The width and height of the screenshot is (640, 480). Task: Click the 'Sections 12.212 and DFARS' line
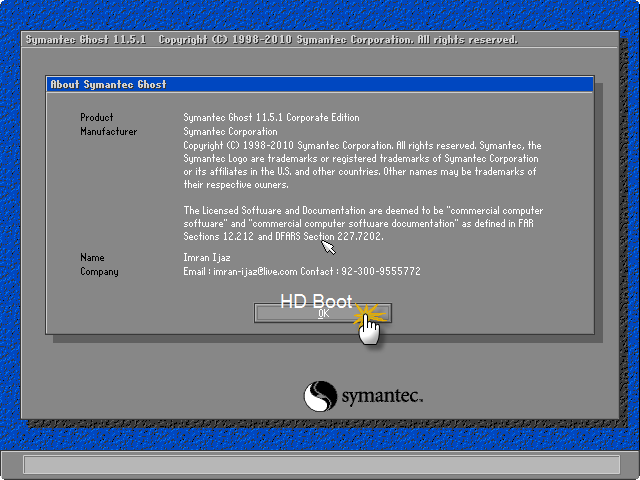[283, 236]
